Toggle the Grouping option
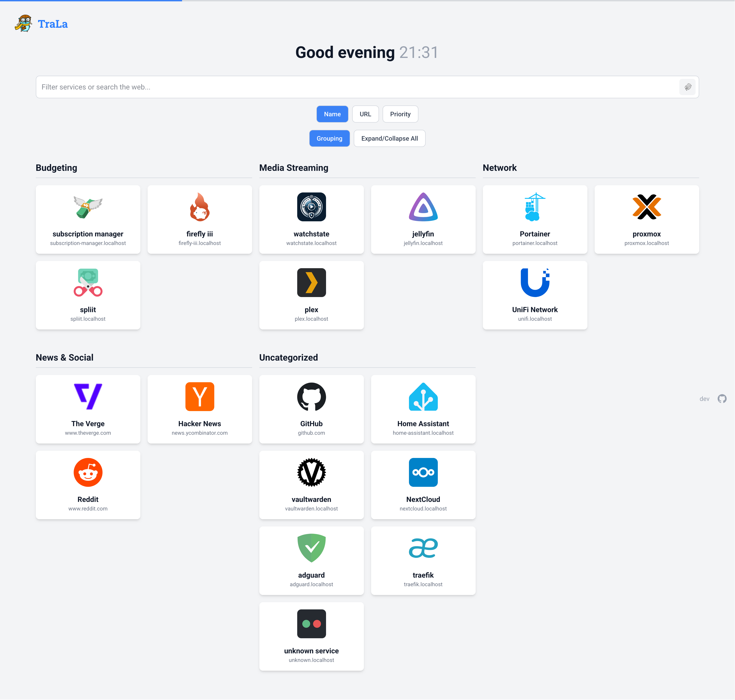 (x=329, y=138)
